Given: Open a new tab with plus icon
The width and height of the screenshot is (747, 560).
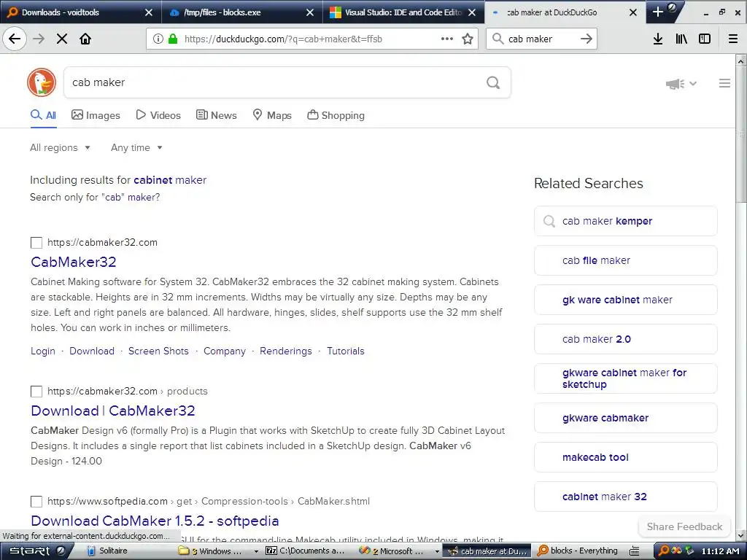Looking at the screenshot, I should click(x=657, y=12).
